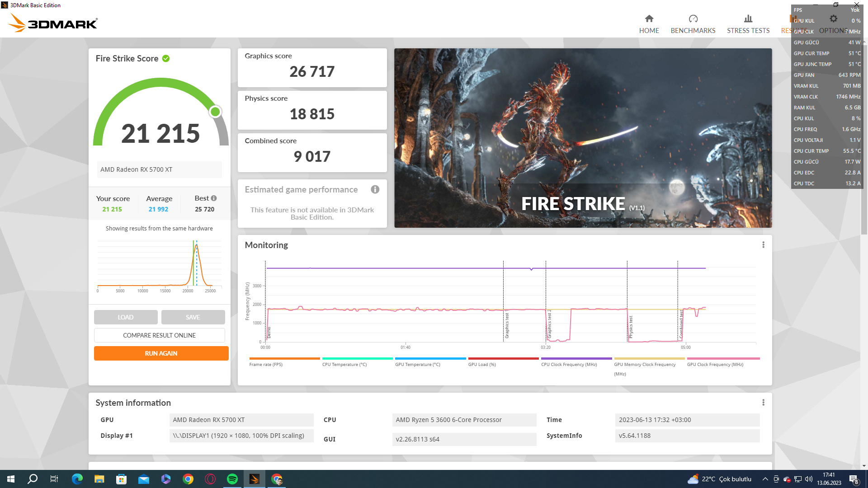Open volume control in system tray
Image resolution: width=868 pixels, height=488 pixels.
coord(809,479)
